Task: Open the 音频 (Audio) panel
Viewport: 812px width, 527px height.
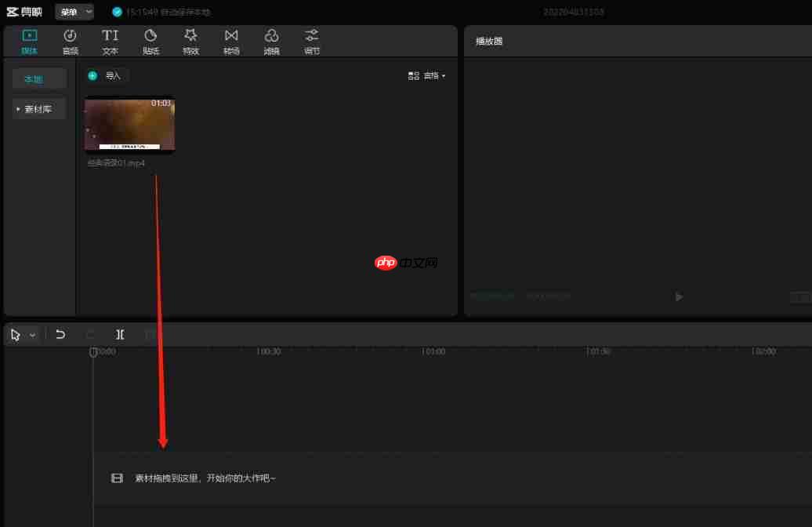Action: tap(70, 41)
